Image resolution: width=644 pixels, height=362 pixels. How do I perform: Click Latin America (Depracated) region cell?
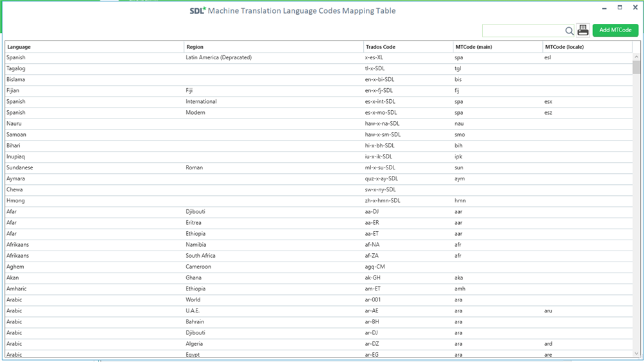[218, 57]
